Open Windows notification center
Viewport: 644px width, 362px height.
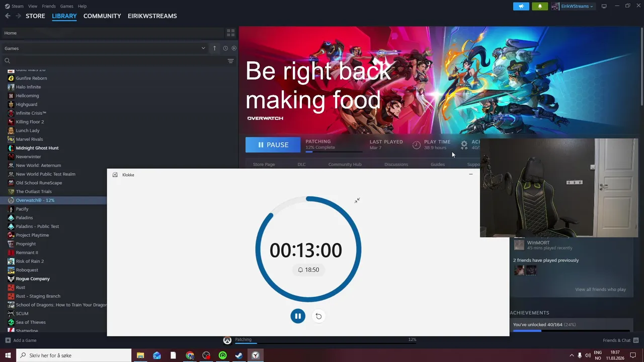pos(633,355)
